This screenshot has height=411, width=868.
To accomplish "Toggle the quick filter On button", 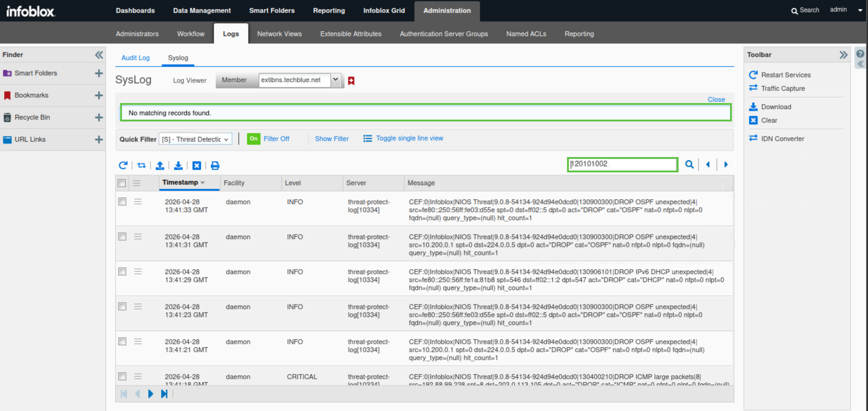I will click(x=253, y=139).
